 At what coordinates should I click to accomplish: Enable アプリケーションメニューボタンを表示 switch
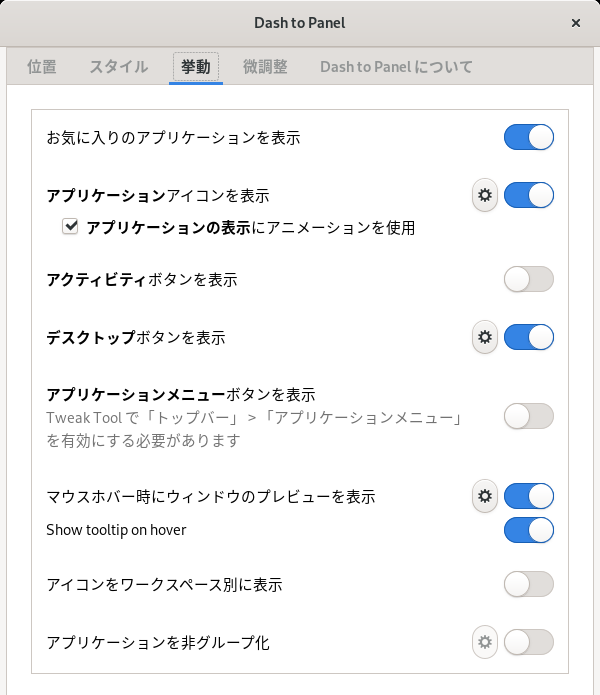[x=529, y=416]
